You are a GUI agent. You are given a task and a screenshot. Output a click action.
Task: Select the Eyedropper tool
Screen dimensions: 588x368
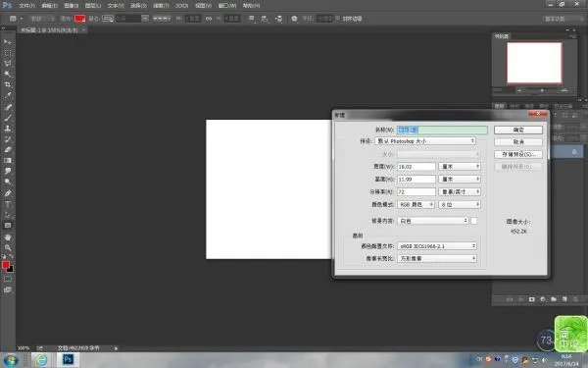point(8,95)
